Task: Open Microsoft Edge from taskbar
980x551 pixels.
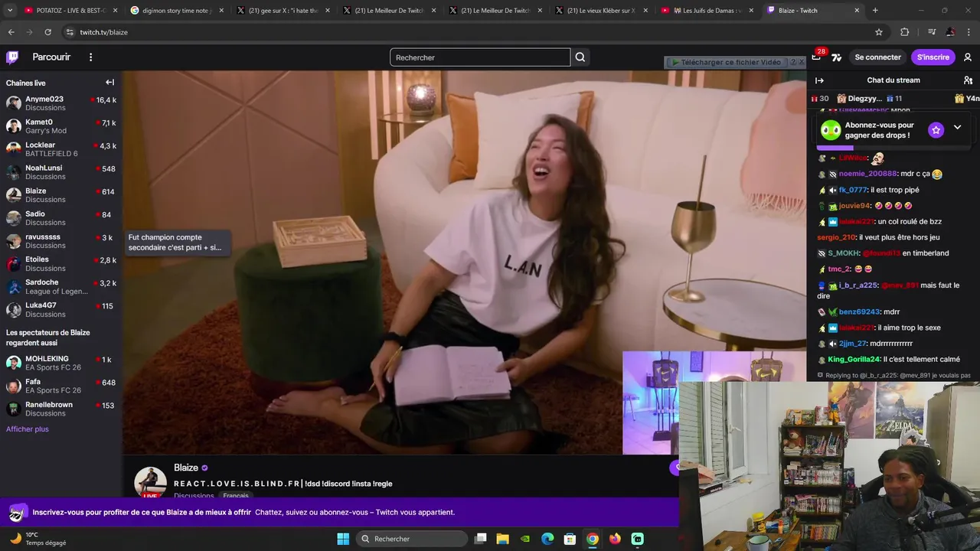Action: [x=547, y=539]
